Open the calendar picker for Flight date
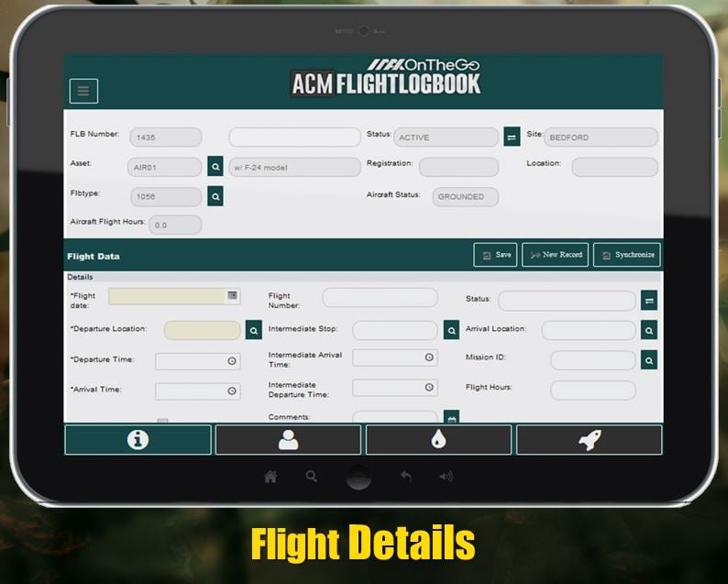The height and width of the screenshot is (584, 728). point(233,295)
